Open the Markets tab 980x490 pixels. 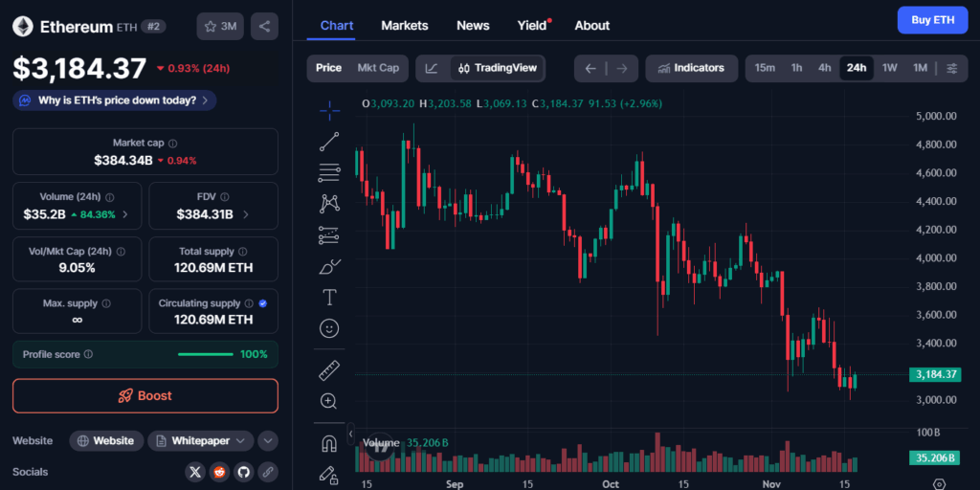[x=405, y=26]
